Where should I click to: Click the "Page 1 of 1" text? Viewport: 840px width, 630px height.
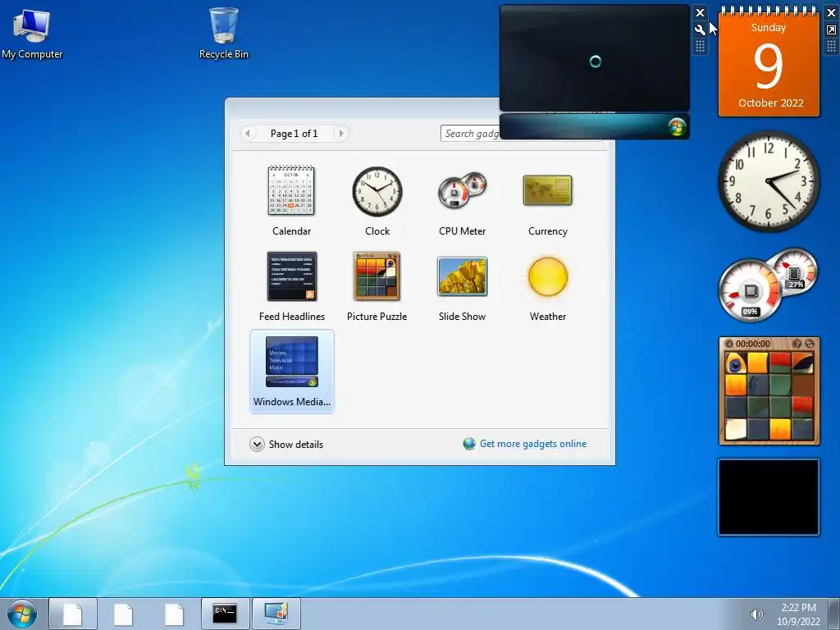[294, 134]
